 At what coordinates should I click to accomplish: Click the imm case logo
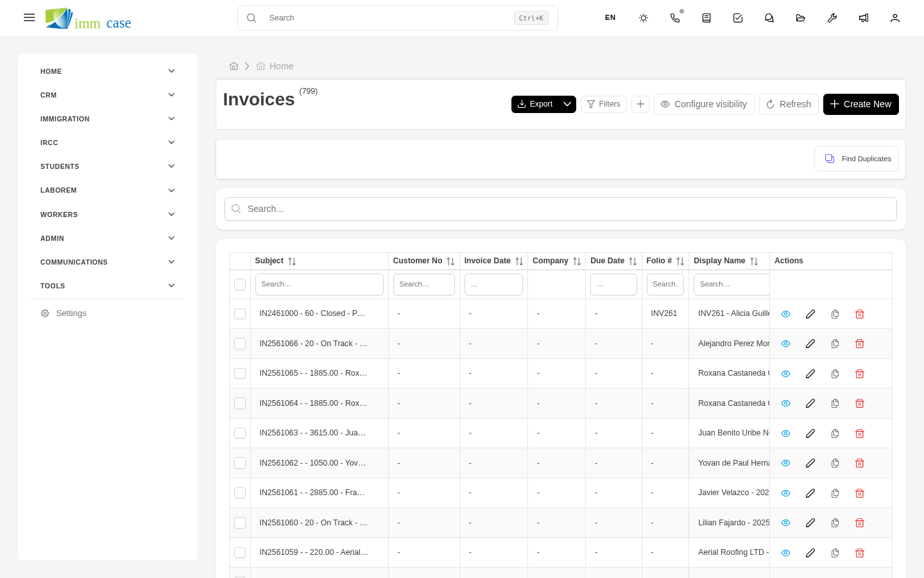[x=89, y=19]
